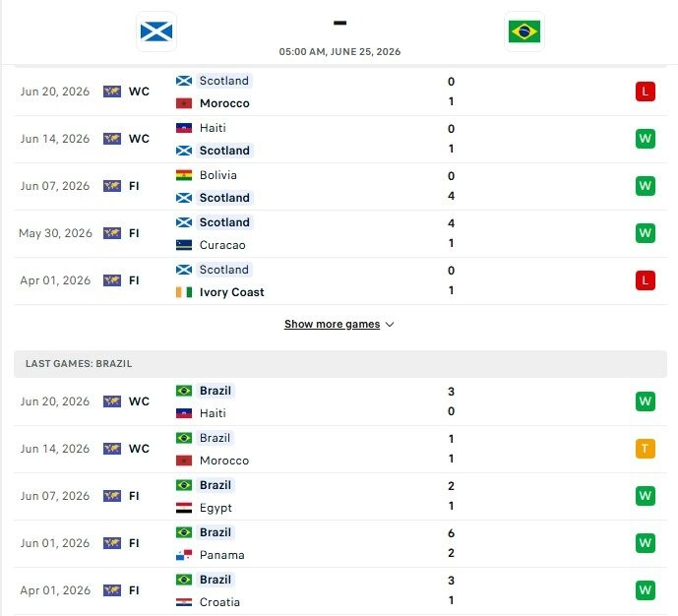
Task: Open the Bolivia team link
Action: click(x=218, y=175)
